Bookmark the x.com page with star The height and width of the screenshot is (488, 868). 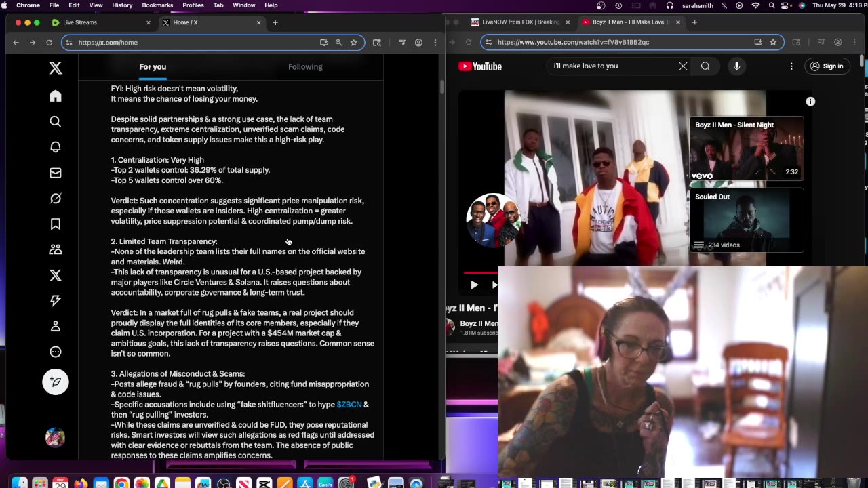click(353, 42)
